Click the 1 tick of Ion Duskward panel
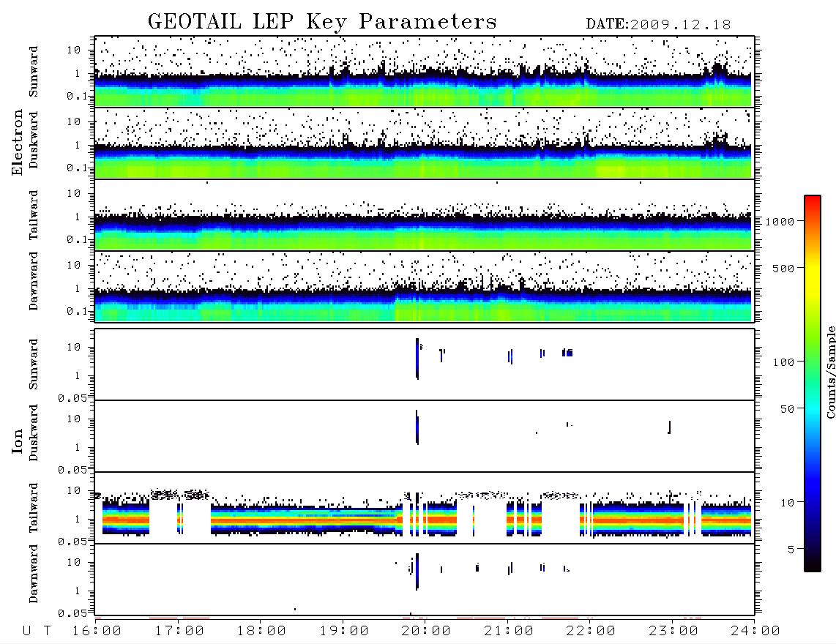The image size is (836, 644). coord(78,447)
